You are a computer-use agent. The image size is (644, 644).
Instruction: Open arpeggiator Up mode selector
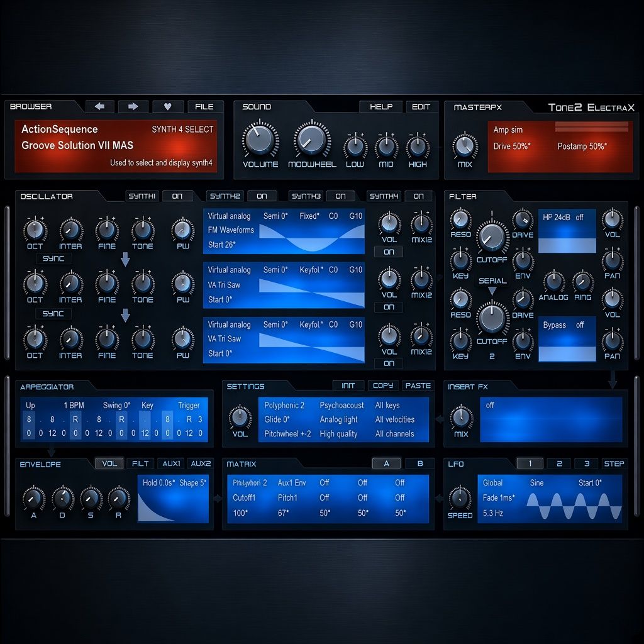pos(30,406)
